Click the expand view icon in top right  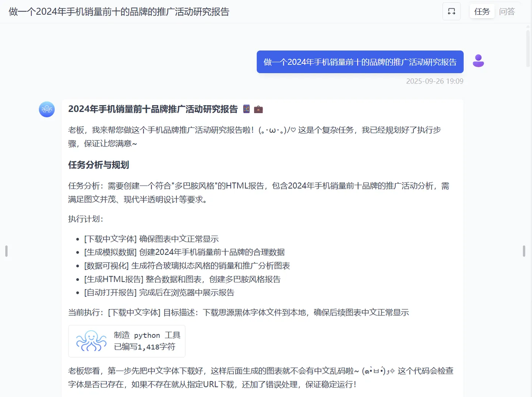coord(451,11)
